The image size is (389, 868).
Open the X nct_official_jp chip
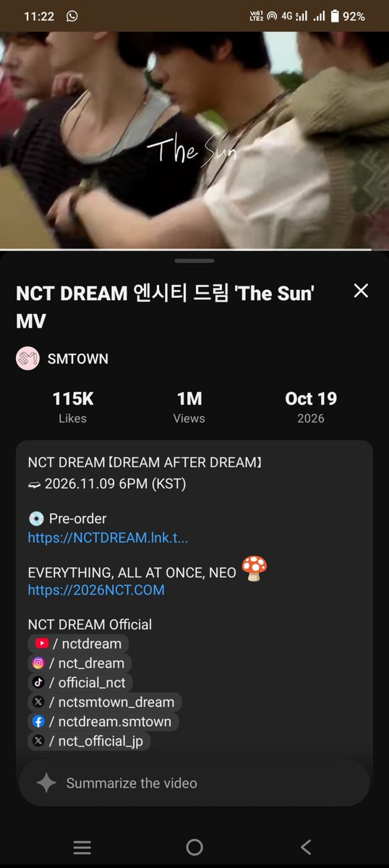point(89,740)
